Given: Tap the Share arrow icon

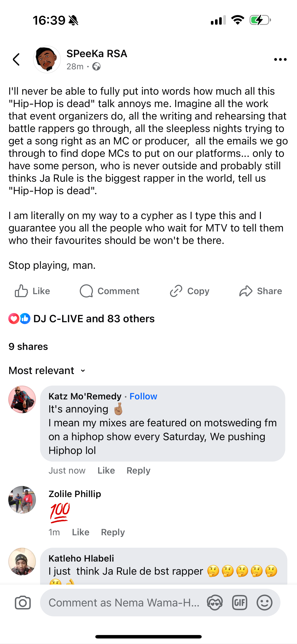Looking at the screenshot, I should [246, 291].
